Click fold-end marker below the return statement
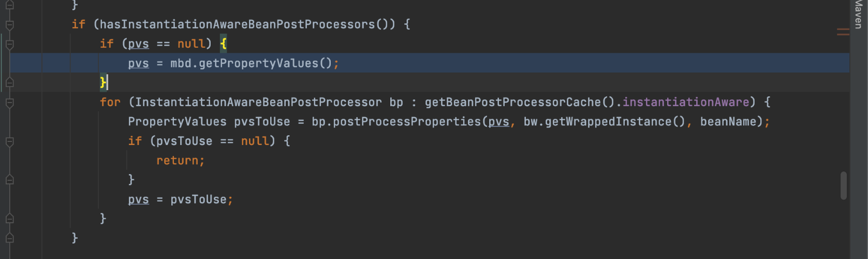This screenshot has height=259, width=868. (x=9, y=180)
